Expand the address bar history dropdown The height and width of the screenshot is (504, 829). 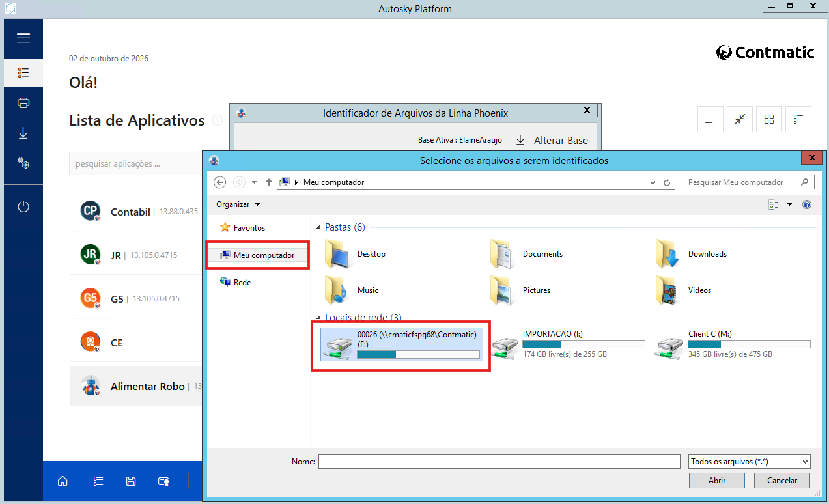pos(653,182)
